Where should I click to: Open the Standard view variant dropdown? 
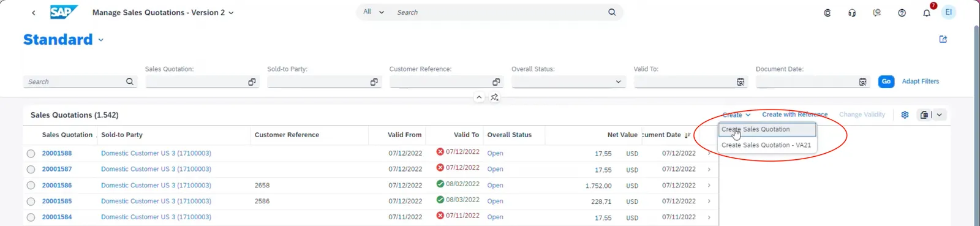(100, 40)
